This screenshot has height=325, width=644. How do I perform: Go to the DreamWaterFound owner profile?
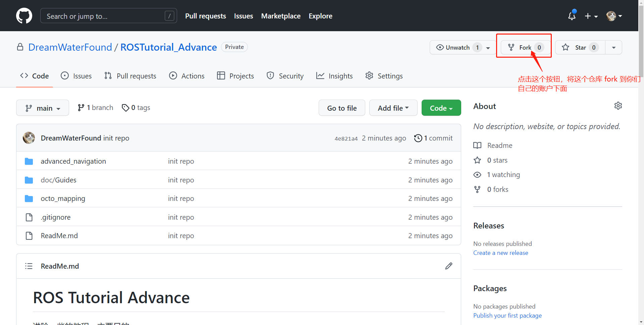[70, 47]
